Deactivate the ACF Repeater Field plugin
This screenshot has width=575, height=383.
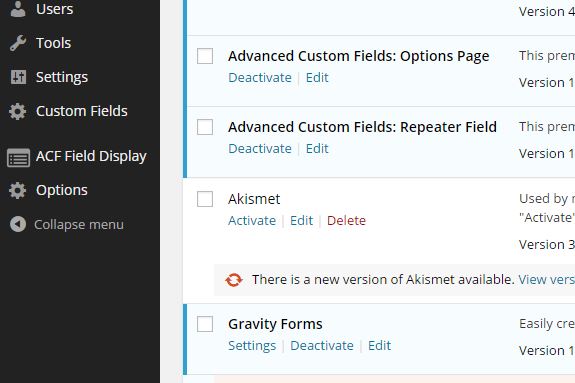coord(260,149)
